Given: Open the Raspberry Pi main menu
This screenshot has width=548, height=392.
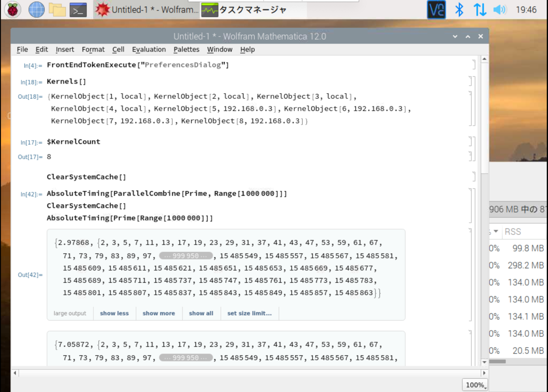Looking at the screenshot, I should (13, 9).
